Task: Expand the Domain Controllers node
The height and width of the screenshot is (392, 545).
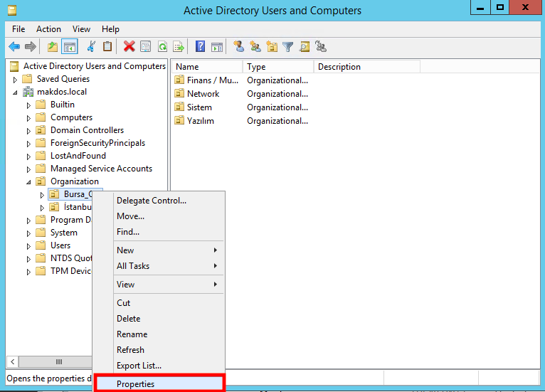Action: click(x=28, y=131)
